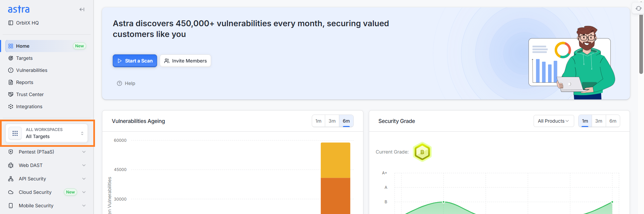The height and width of the screenshot is (214, 644).
Task: Select 6m range for Security Grade
Action: pyautogui.click(x=613, y=121)
